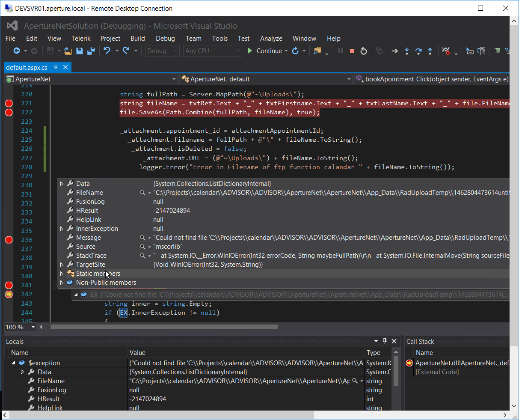Open text visualizer magnifier for Message row
Image resolution: width=519 pixels, height=420 pixels.
pos(142,238)
